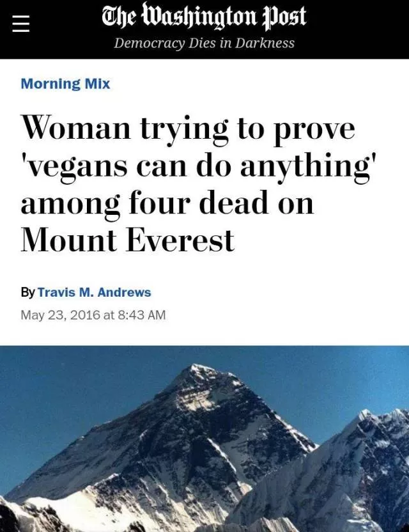Click the article headline about vegans

199,184
